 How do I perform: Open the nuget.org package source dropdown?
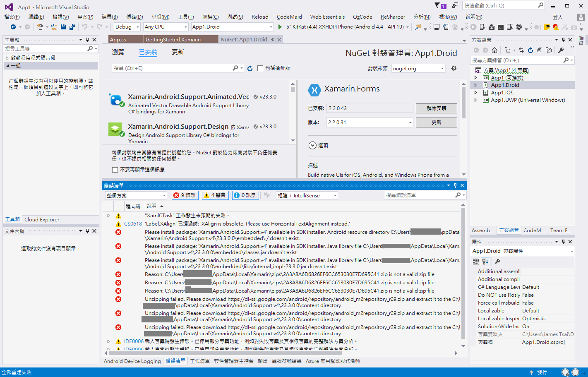pyautogui.click(x=418, y=68)
